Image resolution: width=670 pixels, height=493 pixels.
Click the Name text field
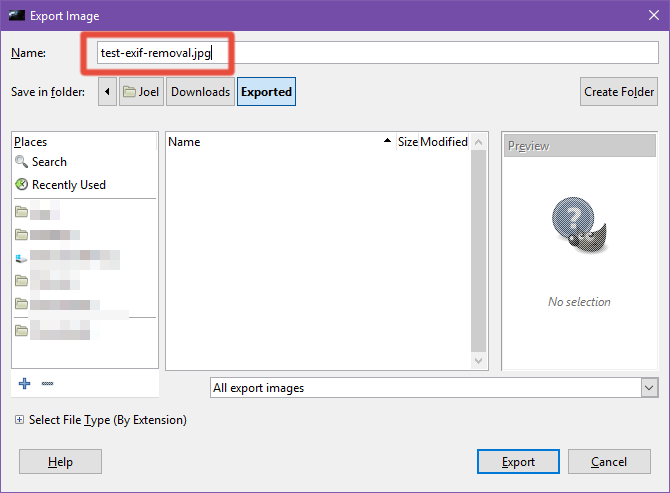coord(377,53)
